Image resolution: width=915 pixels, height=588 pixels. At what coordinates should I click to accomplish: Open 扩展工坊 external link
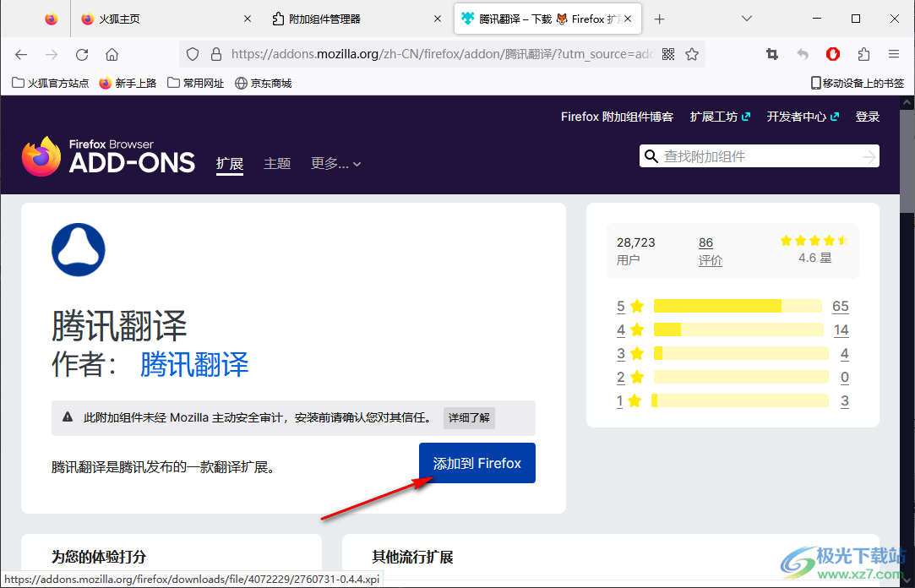click(720, 117)
